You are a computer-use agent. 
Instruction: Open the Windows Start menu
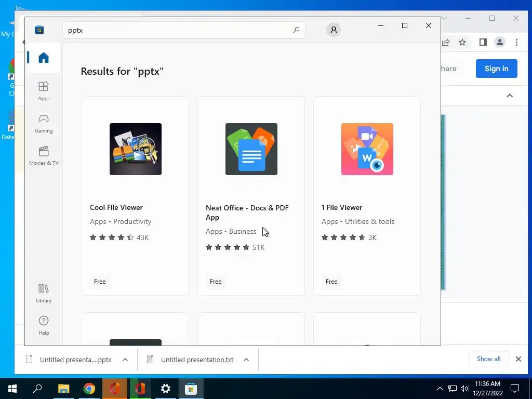(x=12, y=389)
